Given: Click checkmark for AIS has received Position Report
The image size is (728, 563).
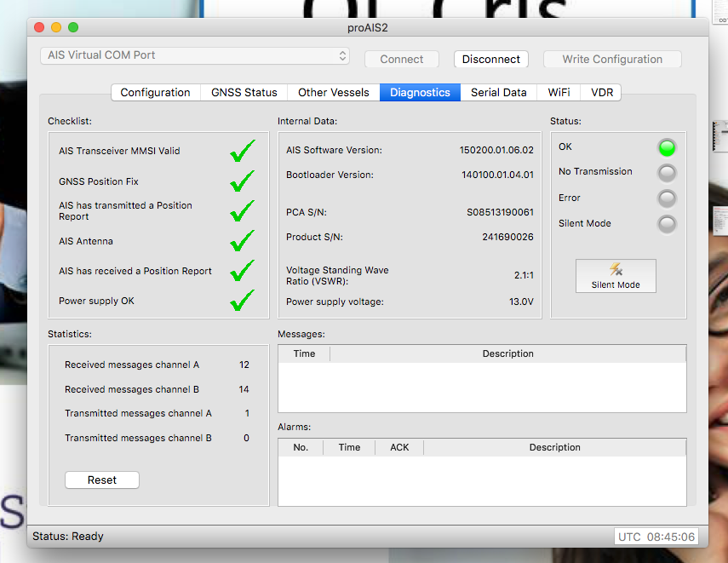Looking at the screenshot, I should click(x=243, y=270).
